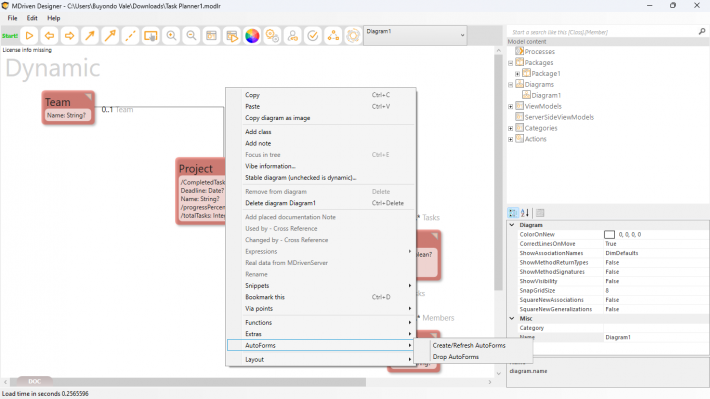Choose Delete diagram Diagram1
The height and width of the screenshot is (399, 710).
[x=321, y=203]
